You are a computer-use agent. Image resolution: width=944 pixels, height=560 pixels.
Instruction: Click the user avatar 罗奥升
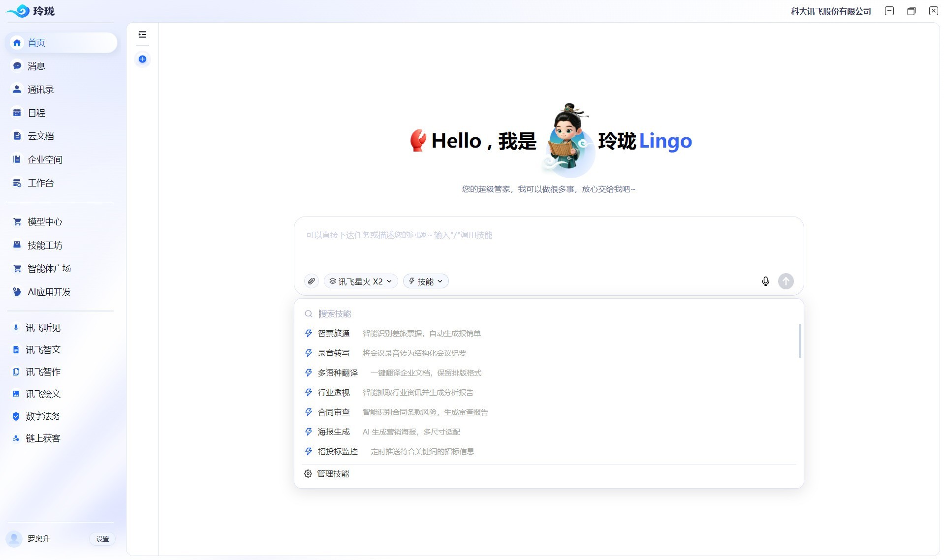(x=14, y=539)
